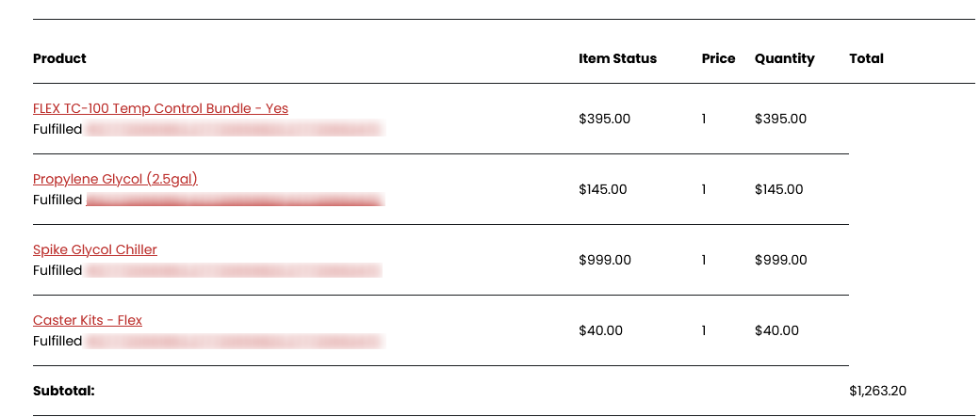The width and height of the screenshot is (980, 417).
Task: Select Fulfilled label under Spike Glycol Chiller
Action: 57,270
